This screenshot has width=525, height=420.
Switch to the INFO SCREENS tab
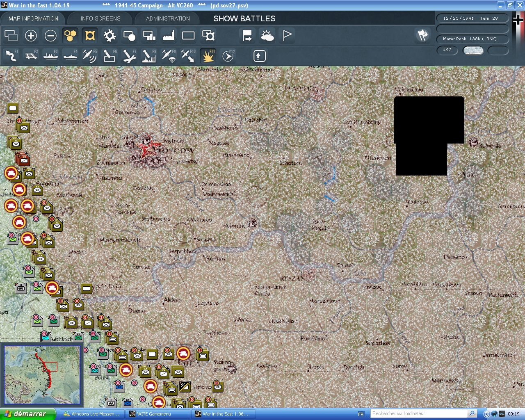[x=100, y=18]
